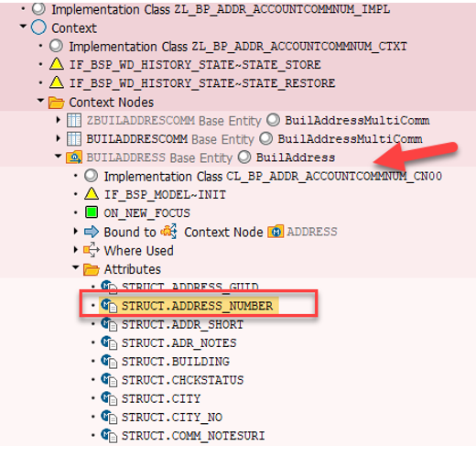Open method IF_BSP_WD_HISTORY_STATE~STATE_RESTORE
Viewport: 476px width, 456px height.
click(202, 83)
